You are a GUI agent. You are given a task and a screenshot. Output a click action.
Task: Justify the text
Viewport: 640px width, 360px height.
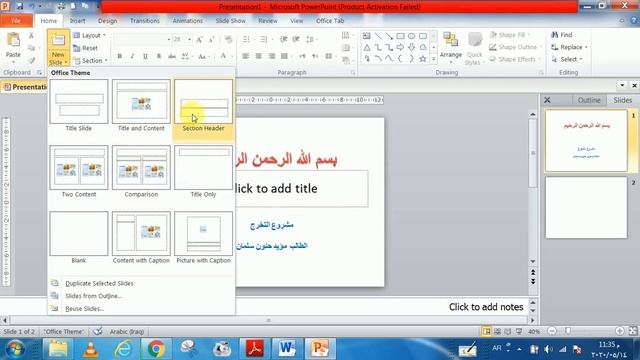[284, 56]
